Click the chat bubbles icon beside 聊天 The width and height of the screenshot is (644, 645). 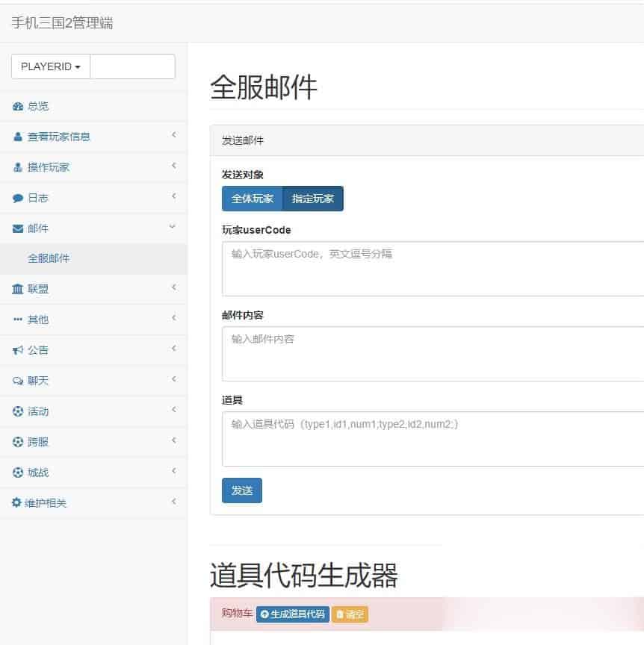click(18, 381)
